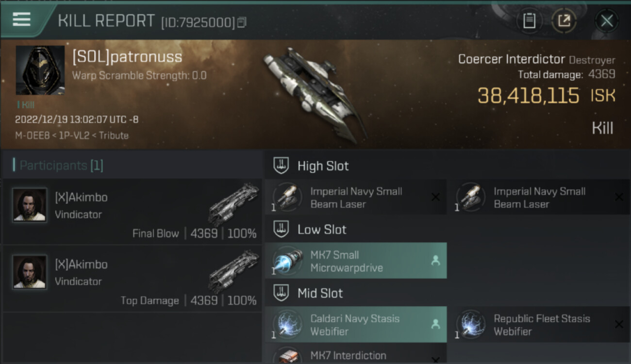Click the share/export icon in the header

564,21
